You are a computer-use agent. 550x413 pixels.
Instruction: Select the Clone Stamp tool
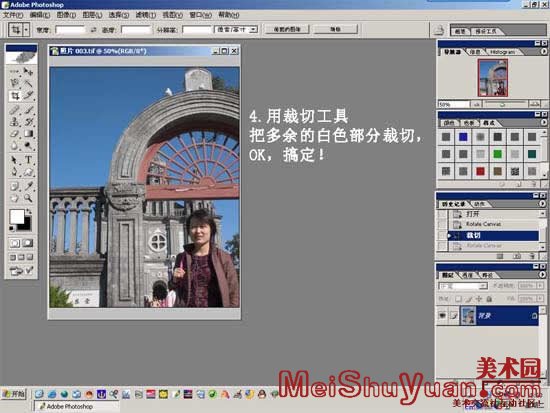14,122
